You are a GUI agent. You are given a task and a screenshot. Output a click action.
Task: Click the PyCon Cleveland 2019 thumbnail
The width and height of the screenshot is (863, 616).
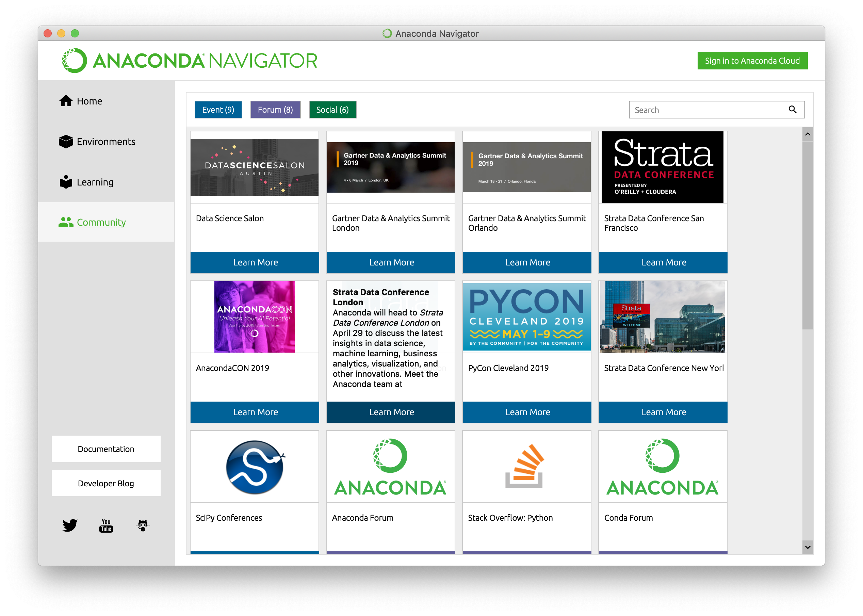pos(527,317)
